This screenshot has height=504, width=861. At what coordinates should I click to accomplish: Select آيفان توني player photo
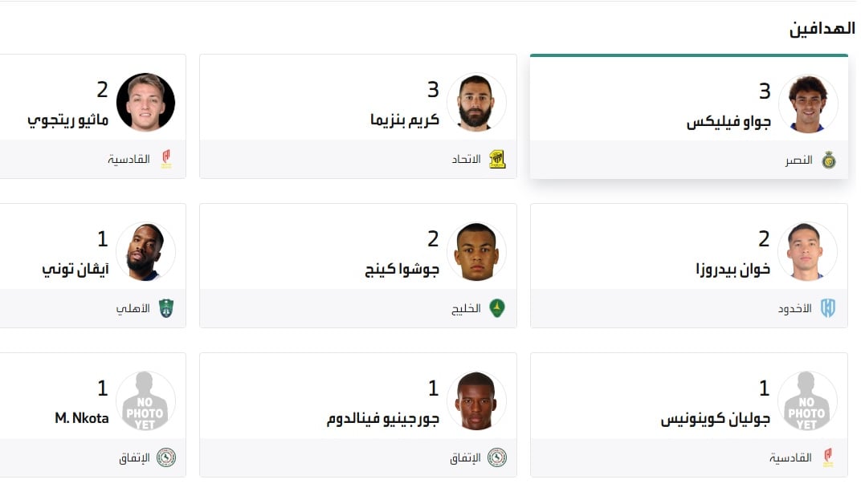point(145,252)
